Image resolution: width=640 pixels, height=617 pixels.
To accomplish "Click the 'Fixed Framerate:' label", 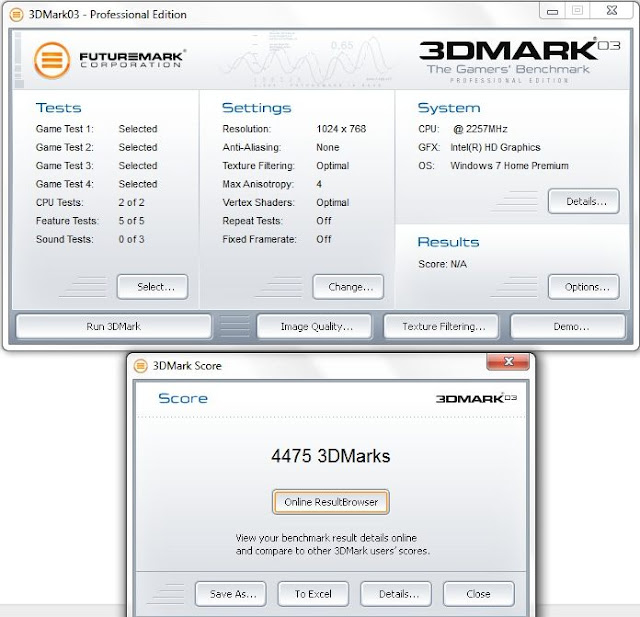I will coord(260,239).
